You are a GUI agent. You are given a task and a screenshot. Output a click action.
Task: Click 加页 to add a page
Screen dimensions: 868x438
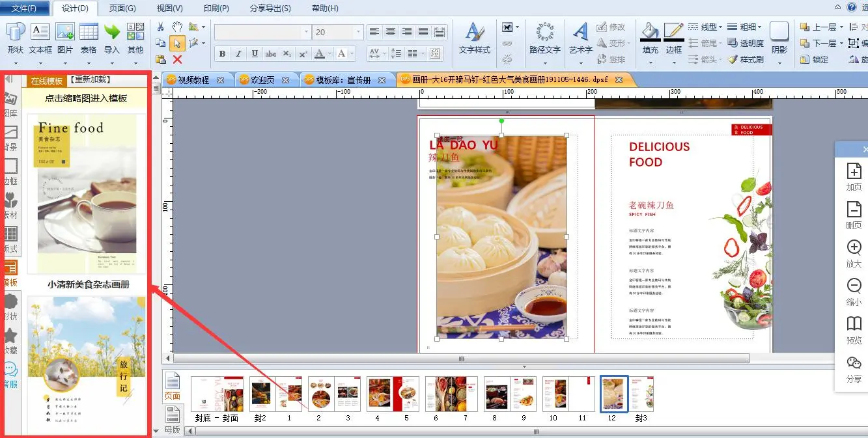click(x=854, y=177)
